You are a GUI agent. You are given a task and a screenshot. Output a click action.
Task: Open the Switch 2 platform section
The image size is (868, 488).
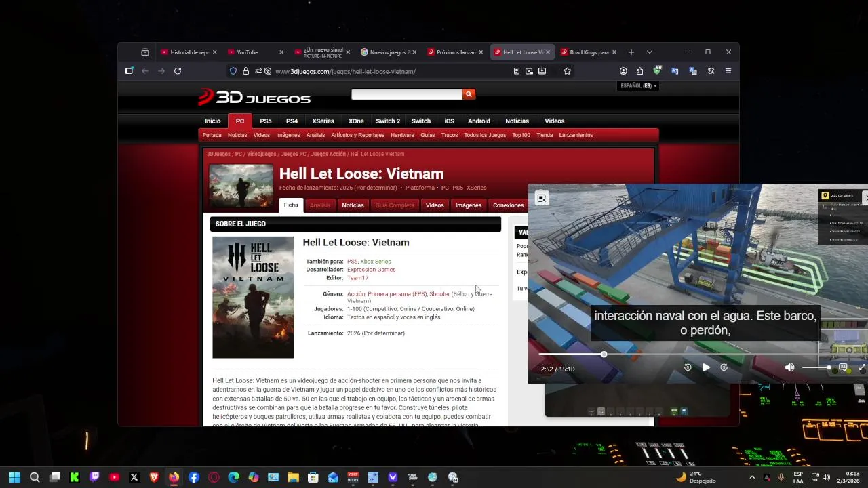point(388,121)
